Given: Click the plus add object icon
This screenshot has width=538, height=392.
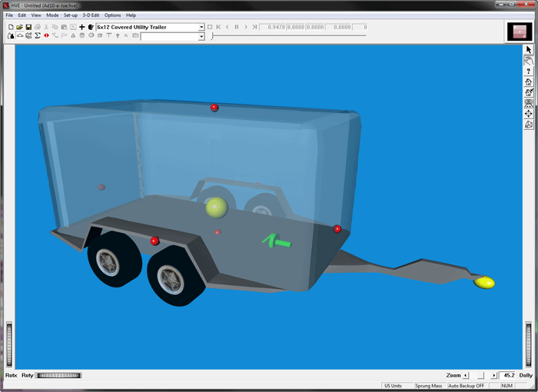Looking at the screenshot, I should pos(81,27).
